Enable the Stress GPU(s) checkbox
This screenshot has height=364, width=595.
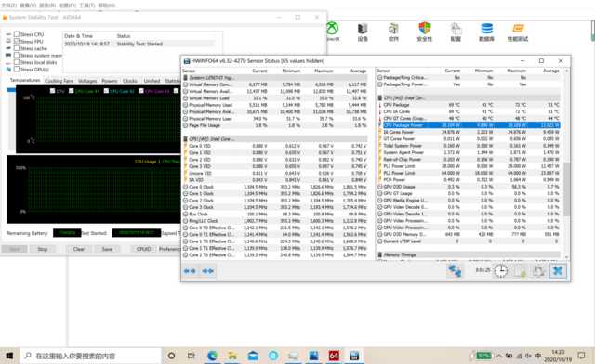click(x=17, y=69)
